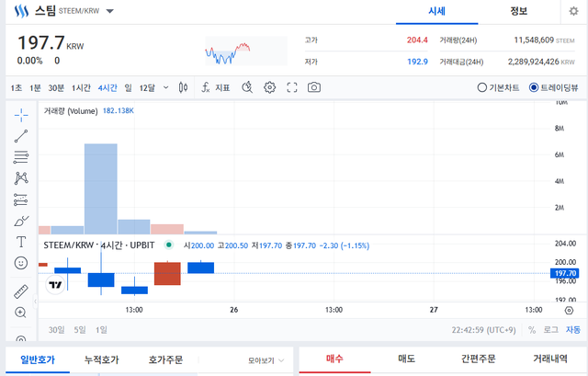Open the 모아보기 dropdown
Viewport: 588px width, 376px height.
266,360
